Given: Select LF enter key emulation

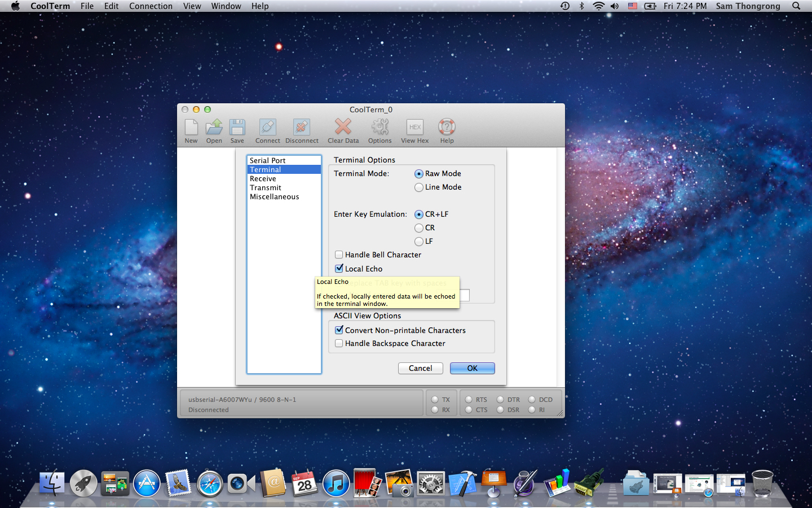Looking at the screenshot, I should pos(419,242).
